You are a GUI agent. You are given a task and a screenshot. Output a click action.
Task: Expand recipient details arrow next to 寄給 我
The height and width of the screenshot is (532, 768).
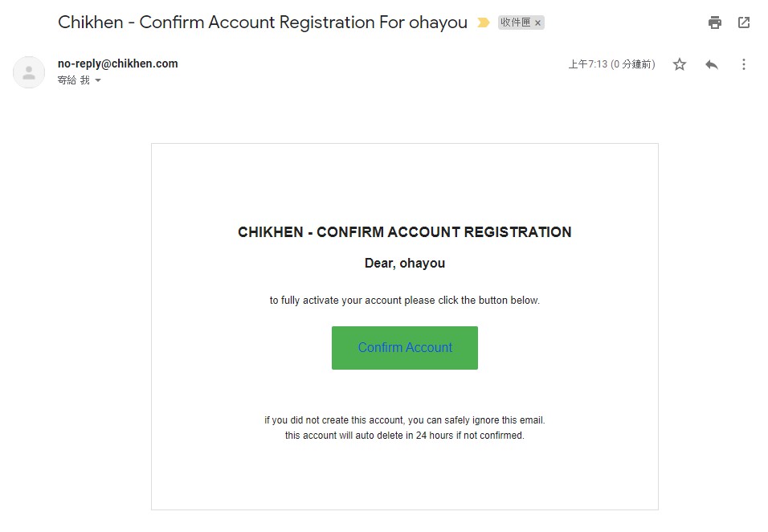pos(98,80)
